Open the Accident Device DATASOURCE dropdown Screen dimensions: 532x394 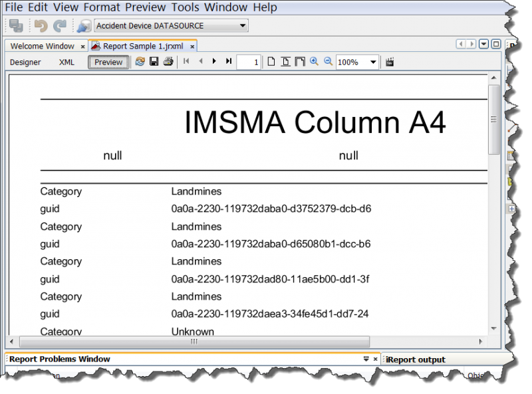coord(171,26)
